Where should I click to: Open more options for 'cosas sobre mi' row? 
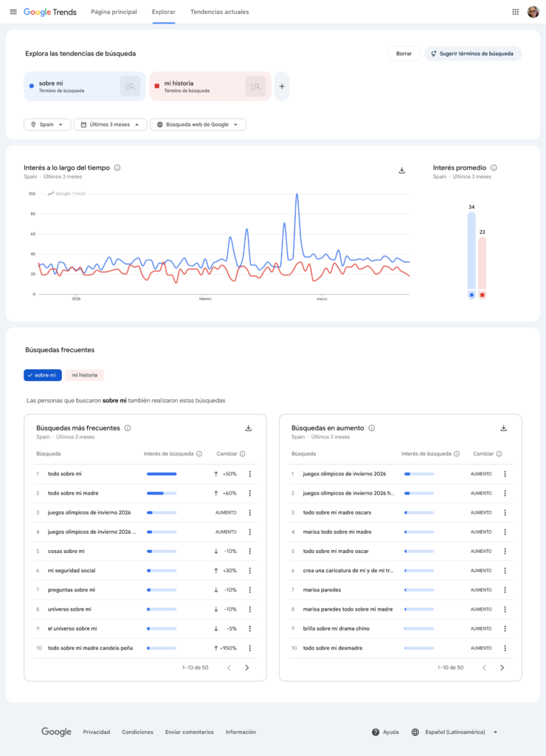(250, 551)
